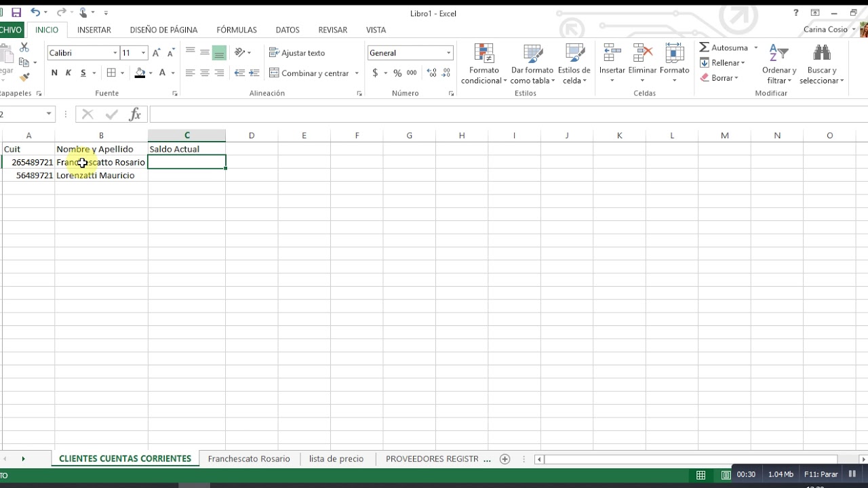The height and width of the screenshot is (488, 868).
Task: Toggle underline formatting (S)
Action: click(83, 73)
